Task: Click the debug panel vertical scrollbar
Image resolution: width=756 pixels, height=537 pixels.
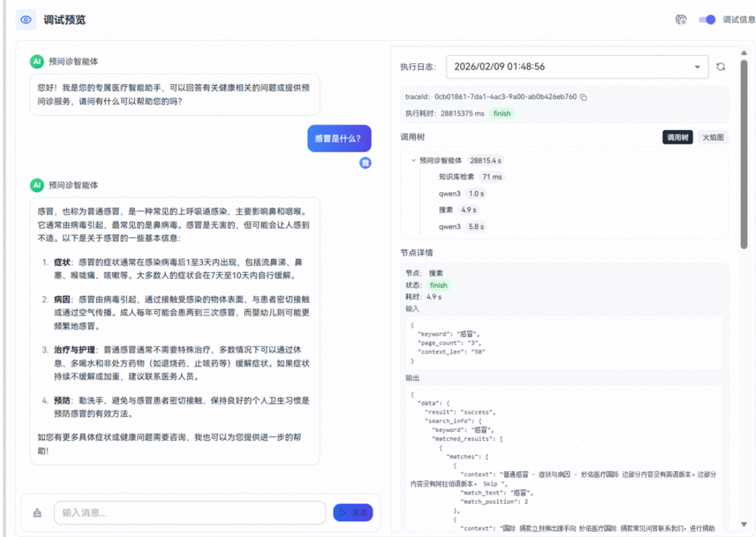Action: pos(744,155)
